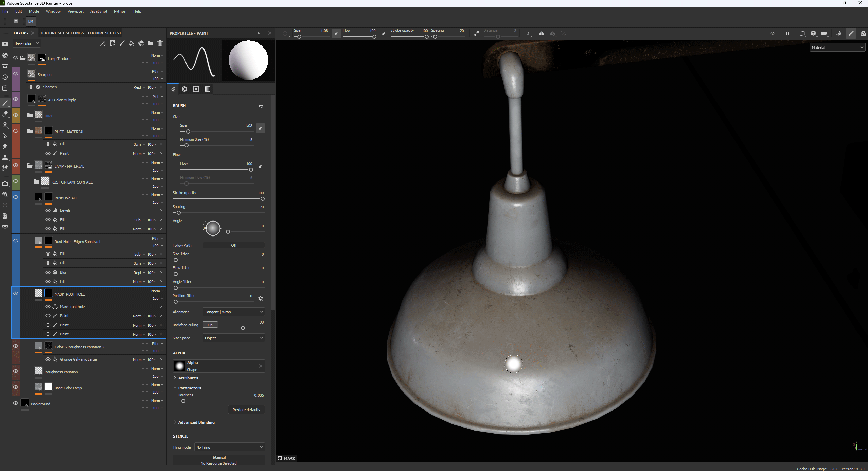Click the Restore defaults button
This screenshot has width=868, height=471.
pyautogui.click(x=246, y=410)
